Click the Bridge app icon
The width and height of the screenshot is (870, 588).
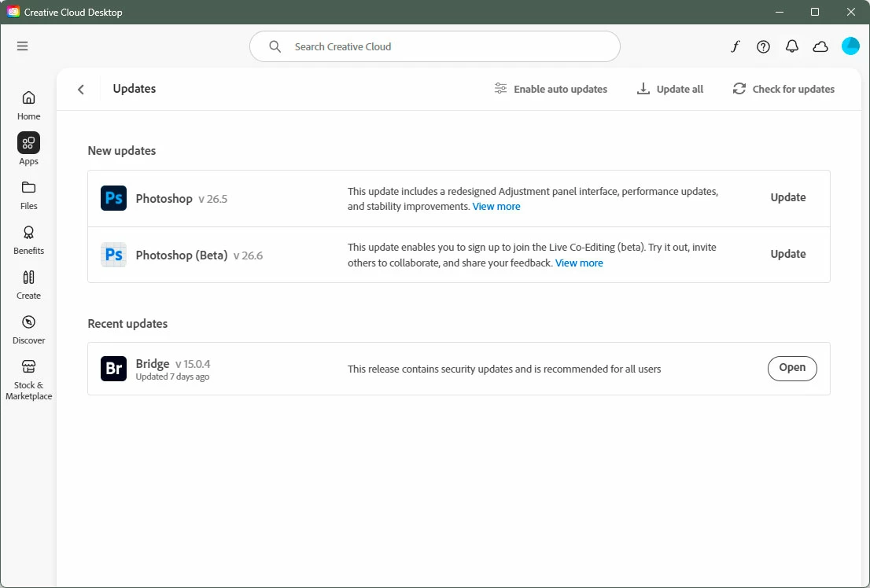(114, 369)
